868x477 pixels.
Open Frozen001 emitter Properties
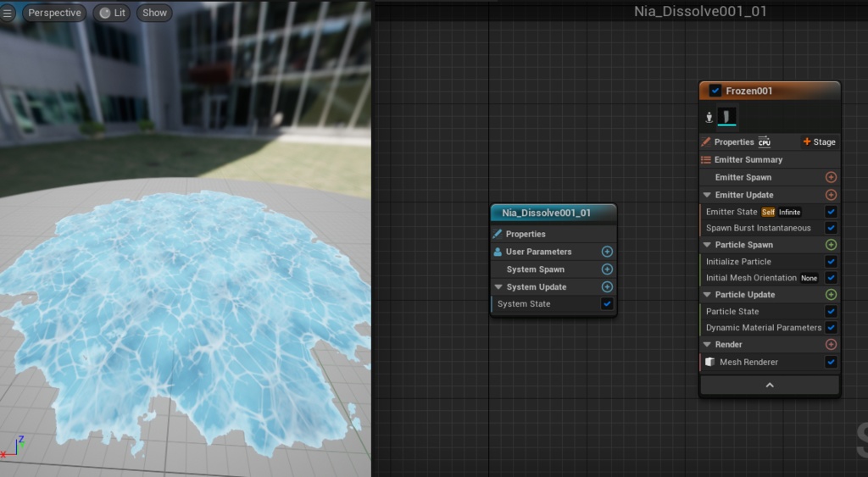click(734, 142)
